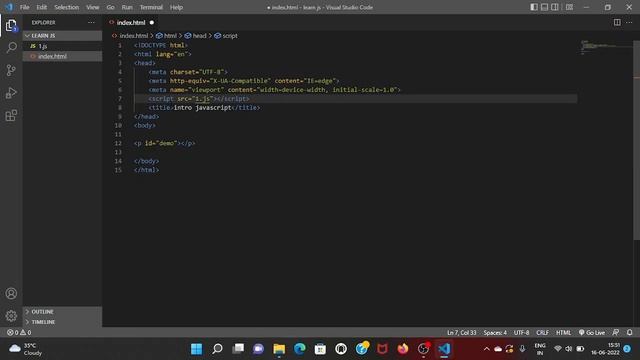
Task: Change language mode via HTML entry
Action: tap(563, 333)
